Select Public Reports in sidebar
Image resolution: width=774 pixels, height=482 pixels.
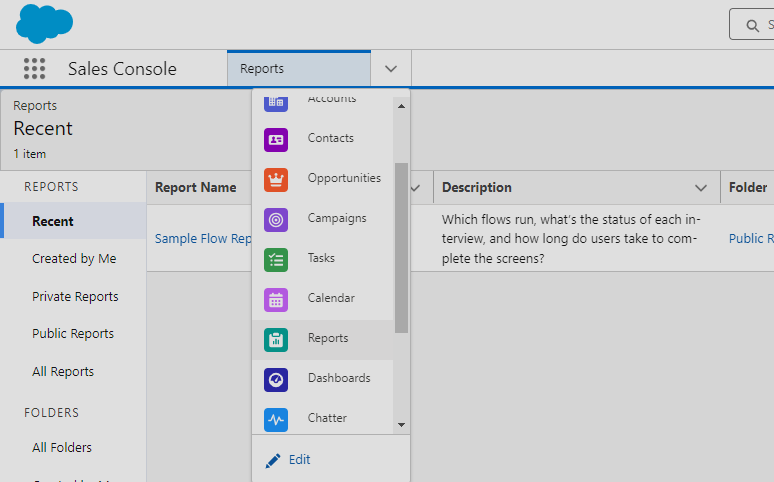[x=73, y=334]
